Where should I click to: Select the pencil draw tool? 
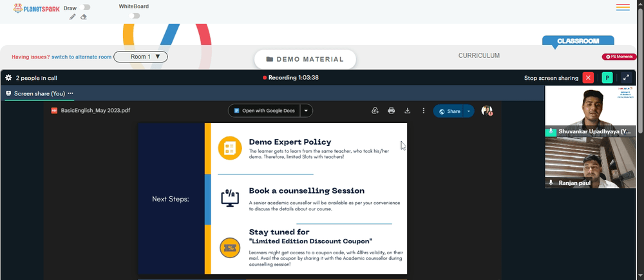73,17
